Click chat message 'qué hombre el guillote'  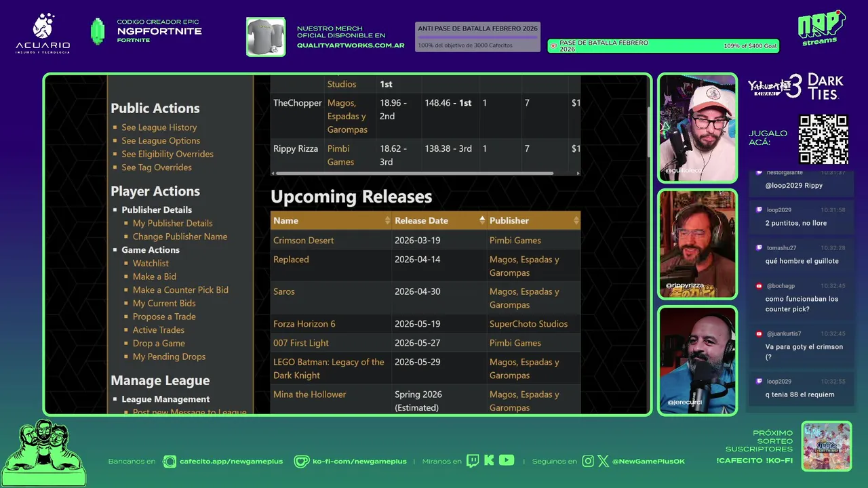click(802, 261)
